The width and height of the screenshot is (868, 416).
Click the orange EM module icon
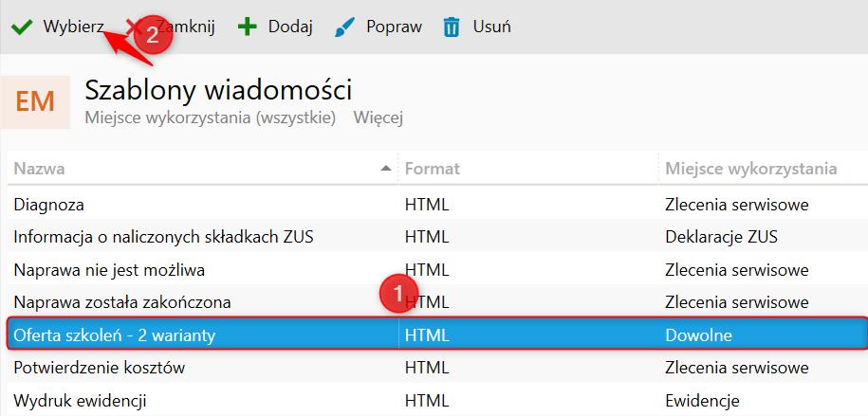coord(35,101)
